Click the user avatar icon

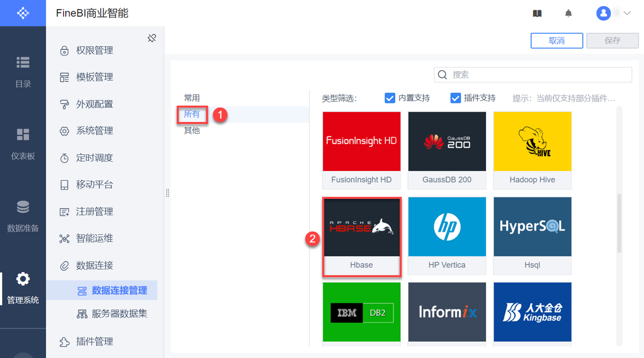[x=603, y=13]
